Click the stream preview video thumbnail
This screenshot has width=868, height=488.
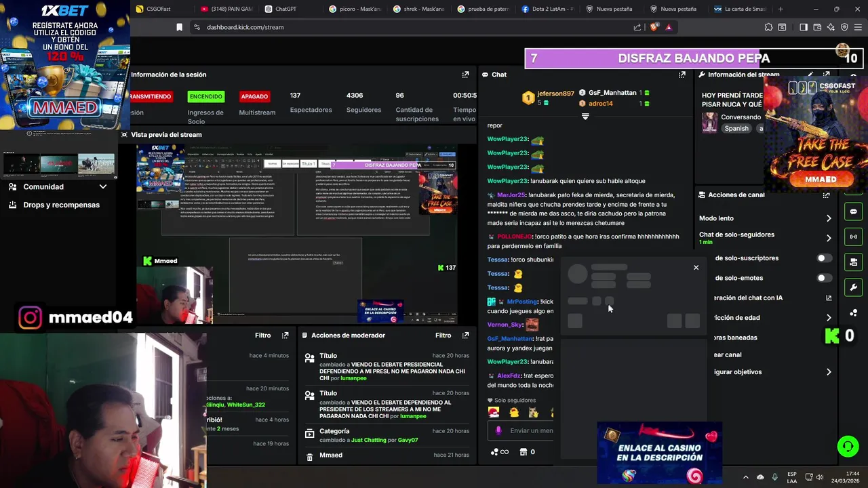click(x=296, y=233)
